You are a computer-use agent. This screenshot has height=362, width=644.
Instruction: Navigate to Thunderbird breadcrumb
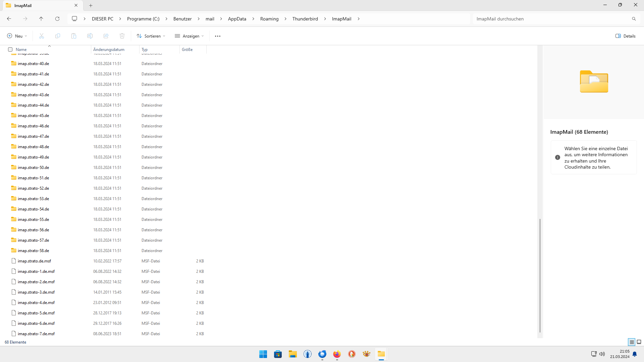[305, 19]
